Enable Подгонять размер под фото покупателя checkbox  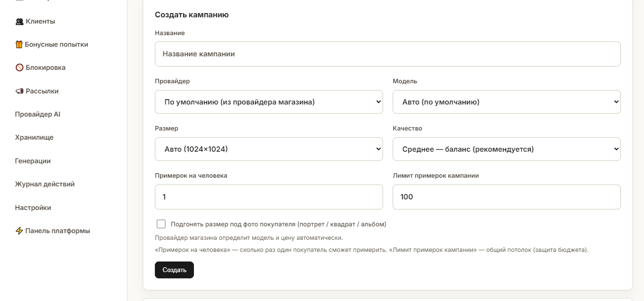[161, 224]
